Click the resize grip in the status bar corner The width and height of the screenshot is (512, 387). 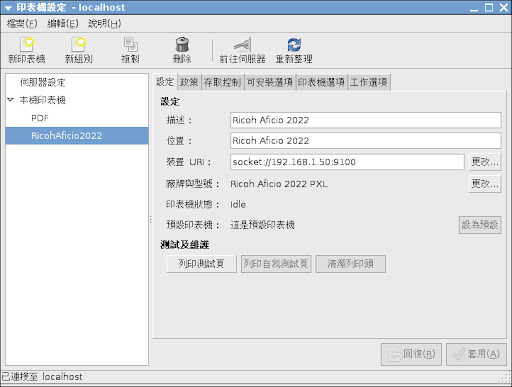click(506, 377)
